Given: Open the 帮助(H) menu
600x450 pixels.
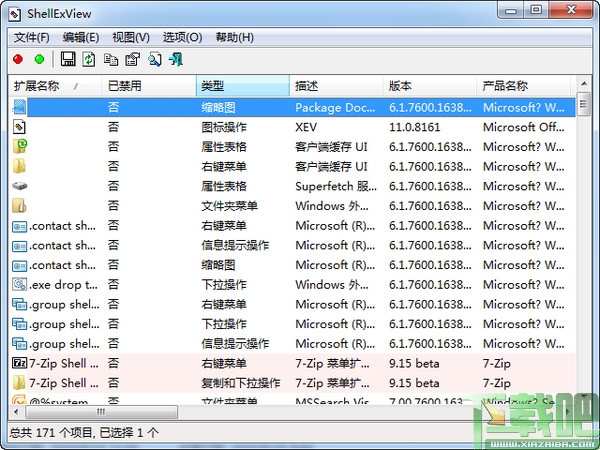Looking at the screenshot, I should [235, 38].
